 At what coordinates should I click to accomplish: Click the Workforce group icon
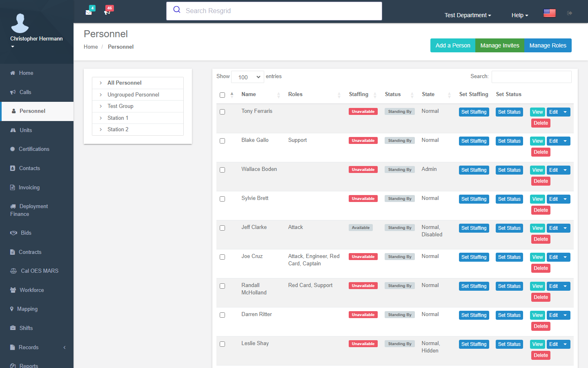coord(13,290)
